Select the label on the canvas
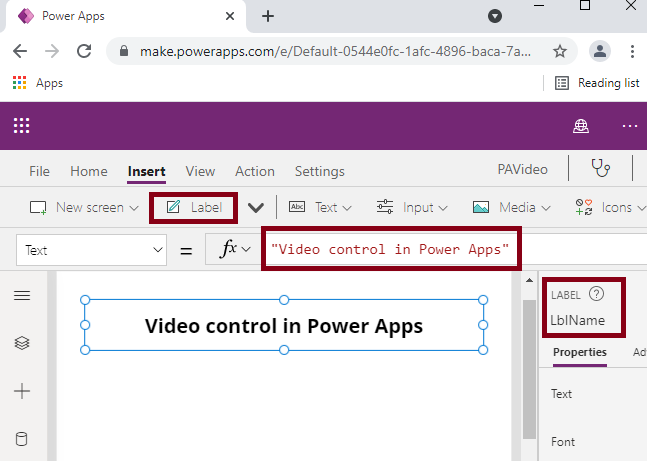Screen dimensions: 647x461 pos(284,325)
